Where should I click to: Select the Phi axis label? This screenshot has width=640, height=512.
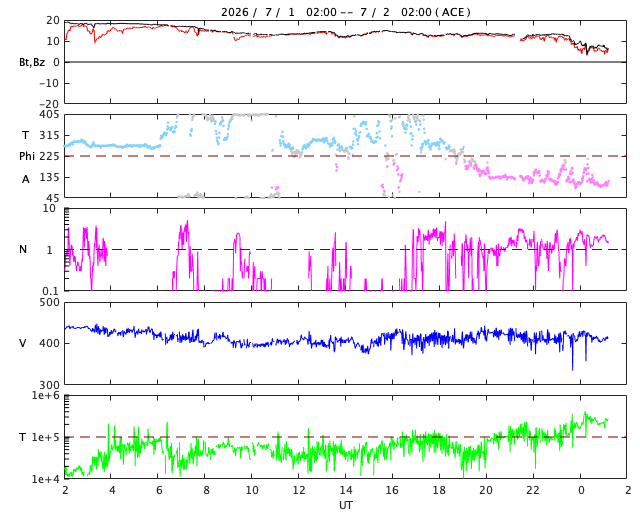(27, 156)
